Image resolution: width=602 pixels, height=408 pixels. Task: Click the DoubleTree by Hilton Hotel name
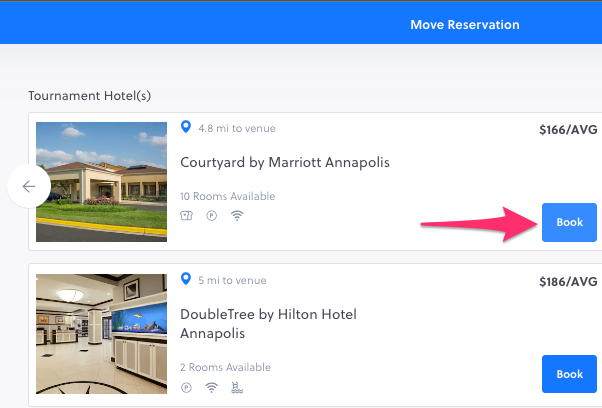tap(269, 323)
